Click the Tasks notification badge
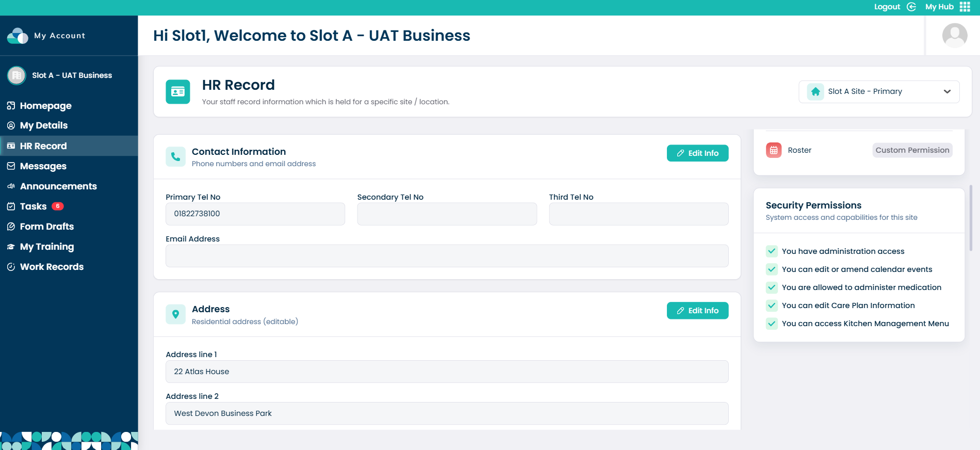Screen dimensions: 980x450 pyautogui.click(x=58, y=206)
